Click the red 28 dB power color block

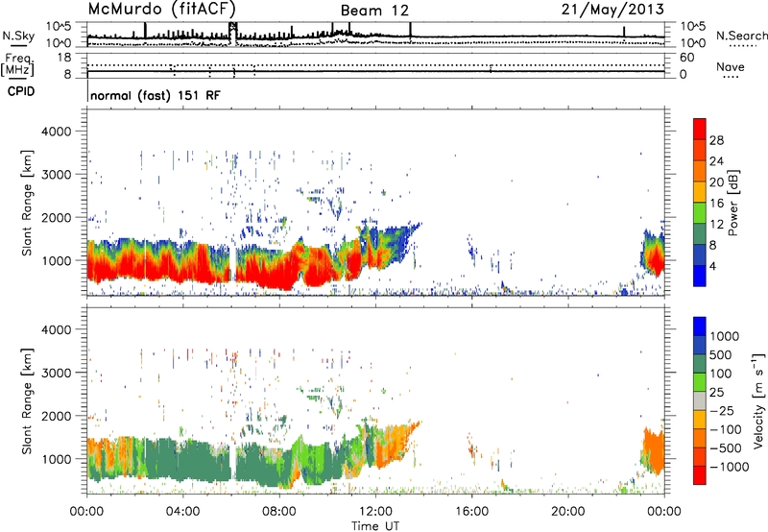tap(700, 129)
